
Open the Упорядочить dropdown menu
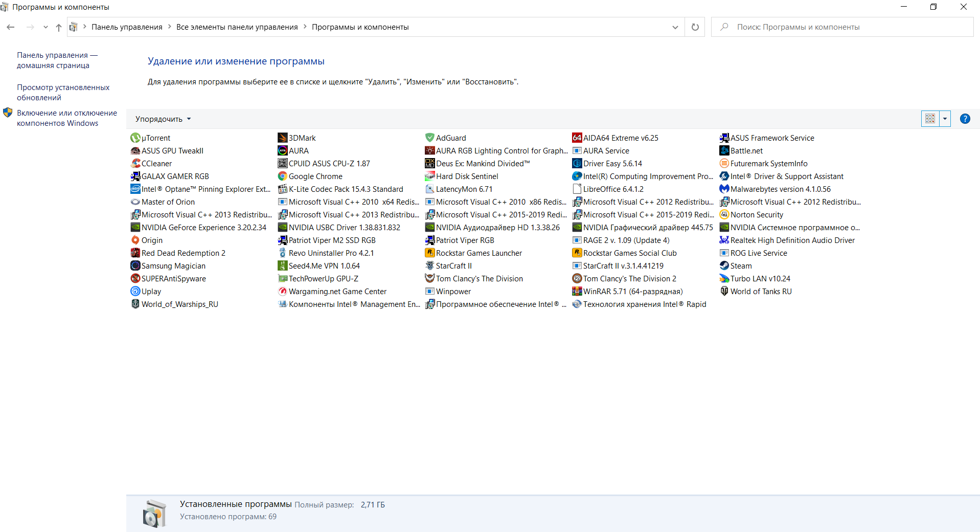163,119
